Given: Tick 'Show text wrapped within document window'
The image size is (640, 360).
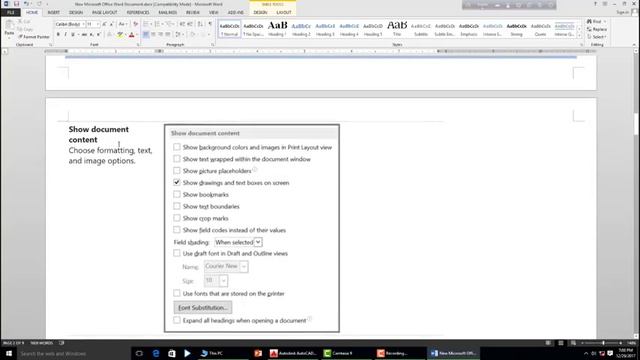Looking at the screenshot, I should pyautogui.click(x=177, y=158).
